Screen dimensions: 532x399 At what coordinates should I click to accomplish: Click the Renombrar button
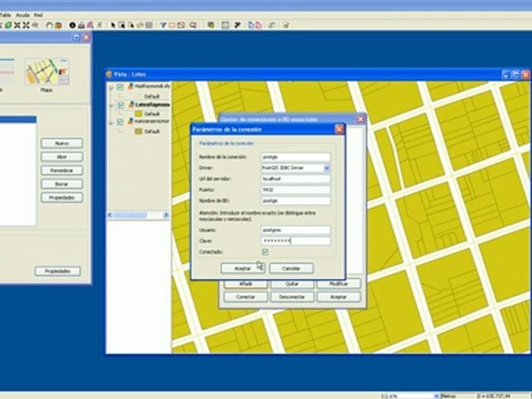click(62, 170)
